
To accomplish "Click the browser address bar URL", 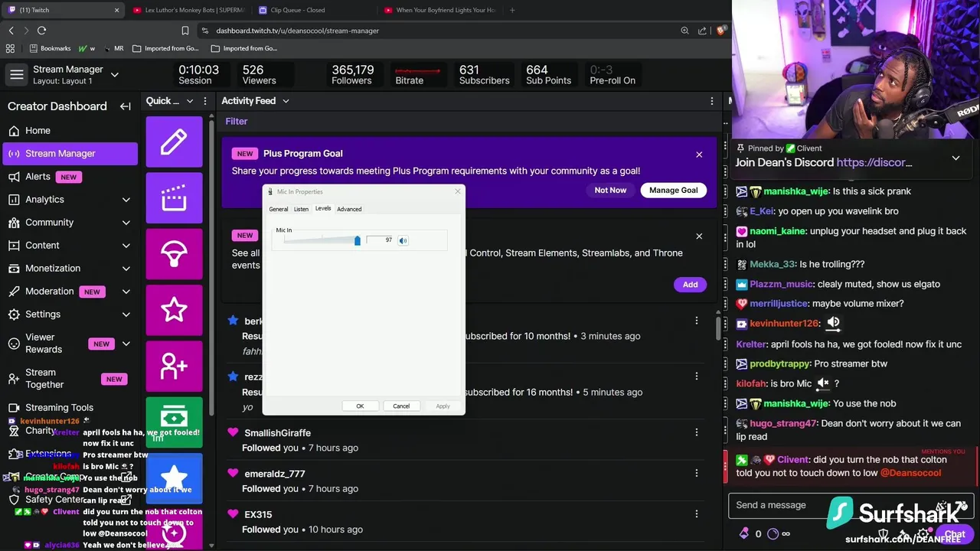I will point(297,31).
